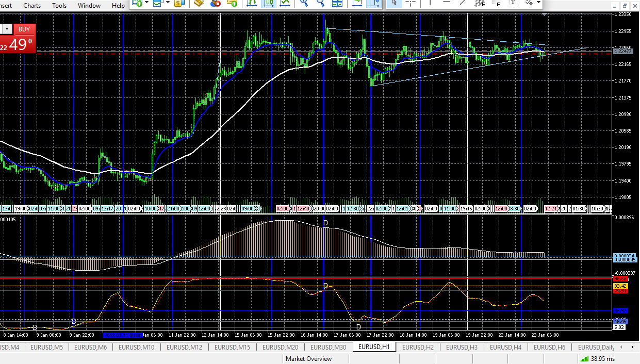Switch to the EURUSD,M5 chart tab

click(47, 348)
